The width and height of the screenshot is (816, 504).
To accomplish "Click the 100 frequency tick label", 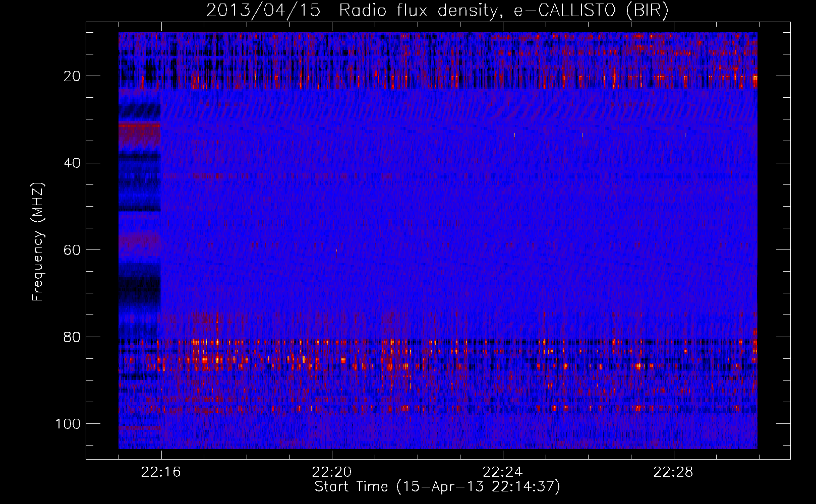I will tap(68, 424).
